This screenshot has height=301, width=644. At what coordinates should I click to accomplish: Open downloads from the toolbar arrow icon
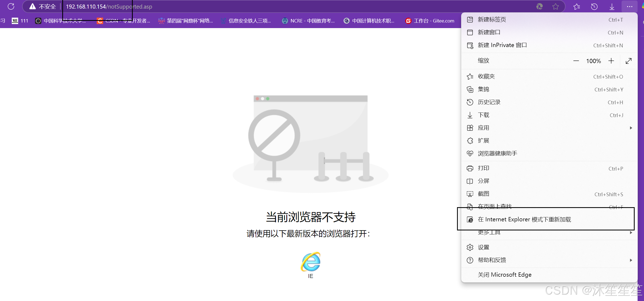coord(612,6)
